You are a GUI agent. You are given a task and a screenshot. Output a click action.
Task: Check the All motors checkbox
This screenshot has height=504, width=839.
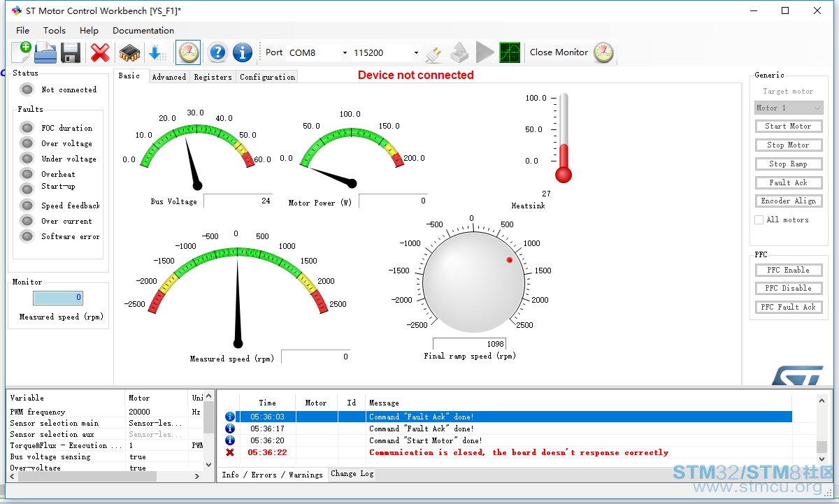pyautogui.click(x=759, y=219)
